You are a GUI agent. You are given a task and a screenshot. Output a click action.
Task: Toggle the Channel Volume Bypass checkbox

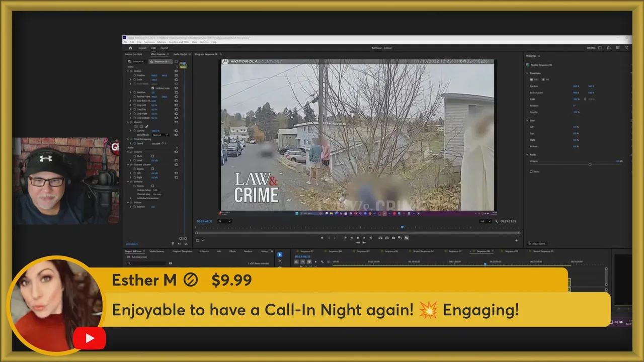152,169
